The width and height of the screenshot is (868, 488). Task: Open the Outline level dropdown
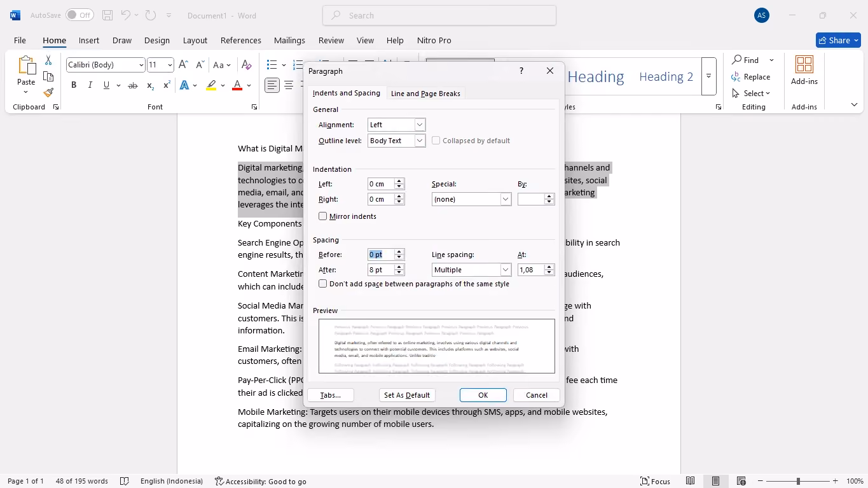pyautogui.click(x=420, y=141)
